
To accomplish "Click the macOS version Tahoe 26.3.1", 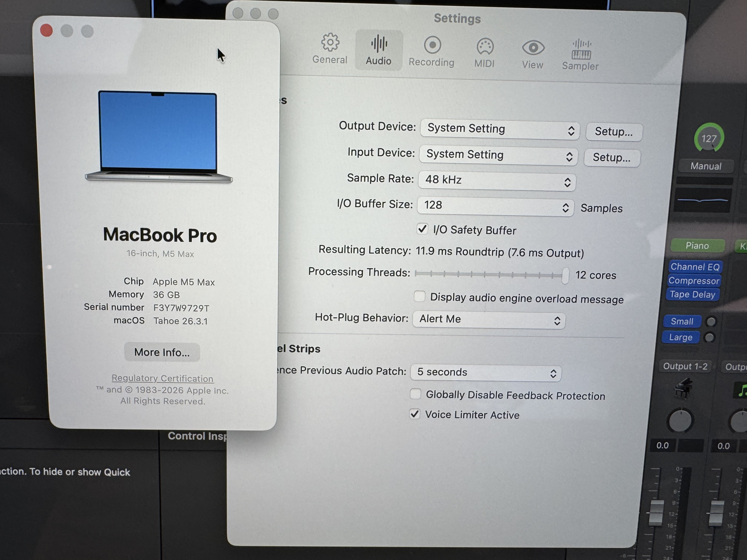I will [x=181, y=321].
